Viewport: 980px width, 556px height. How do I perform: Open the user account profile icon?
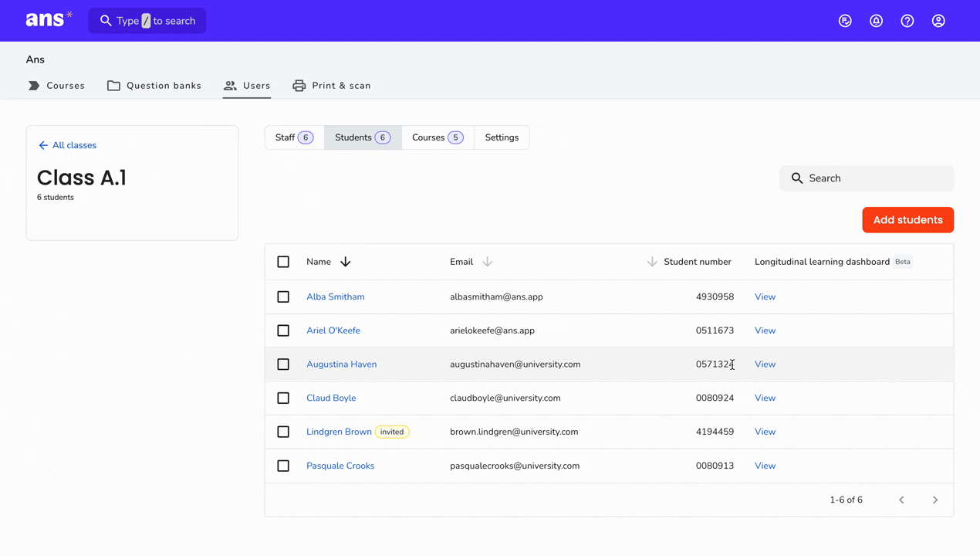(x=938, y=21)
